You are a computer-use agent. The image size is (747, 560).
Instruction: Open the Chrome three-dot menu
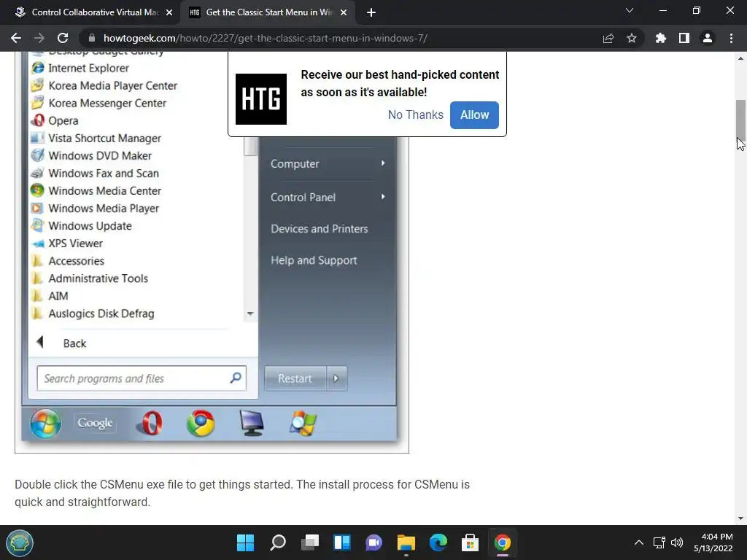731,38
